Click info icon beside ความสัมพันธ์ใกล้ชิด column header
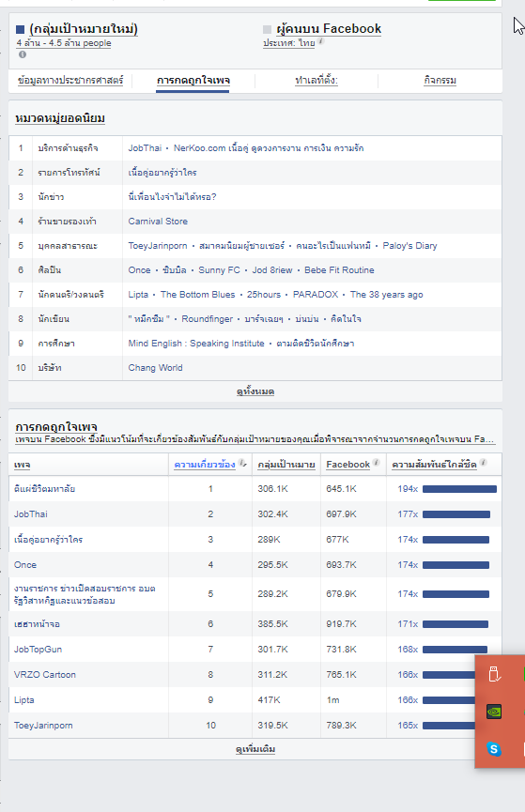The height and width of the screenshot is (812, 525). (x=483, y=463)
